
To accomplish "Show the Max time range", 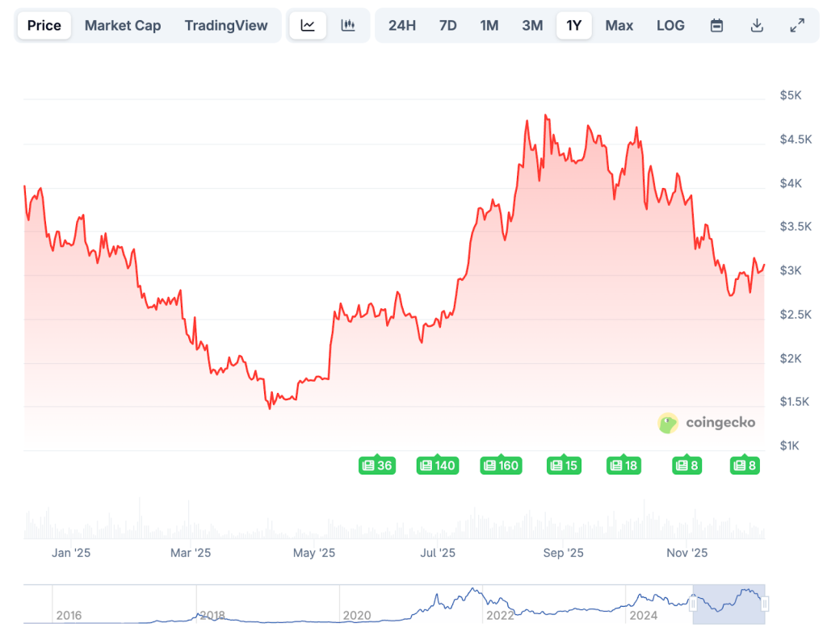I will click(x=619, y=25).
